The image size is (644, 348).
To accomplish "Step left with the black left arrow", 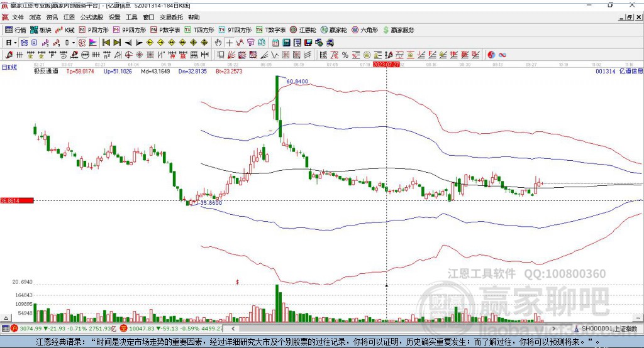I will coord(128,43).
